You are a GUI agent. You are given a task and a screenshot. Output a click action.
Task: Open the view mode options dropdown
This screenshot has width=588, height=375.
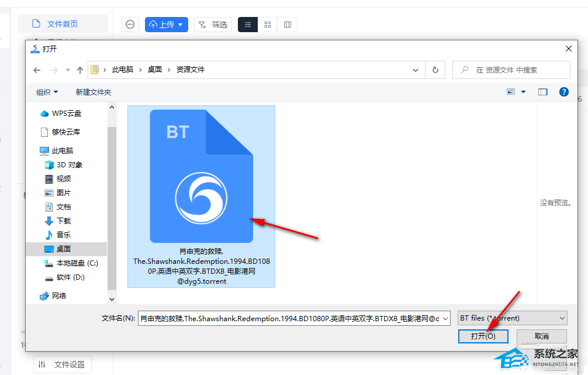point(523,92)
